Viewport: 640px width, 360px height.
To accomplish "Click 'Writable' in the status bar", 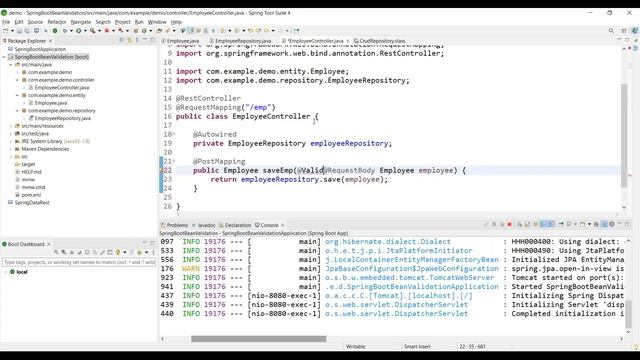I will pyautogui.click(x=356, y=347).
